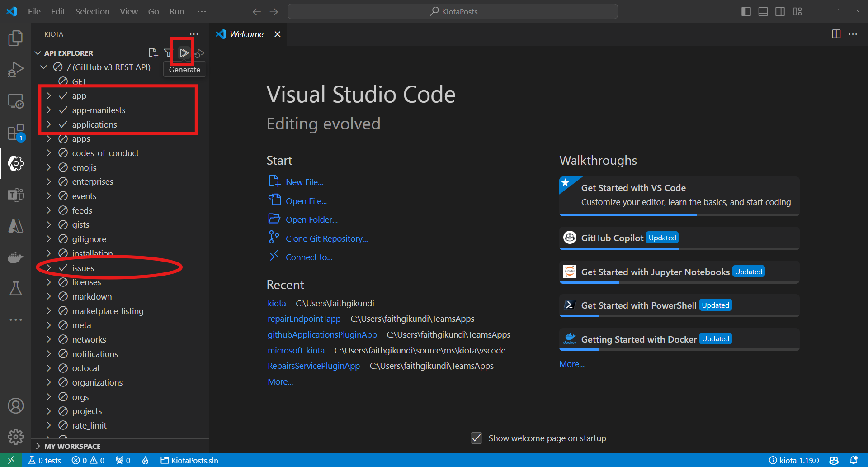
Task: Open recent githubApplicationsPluginApp folder
Action: click(322, 334)
